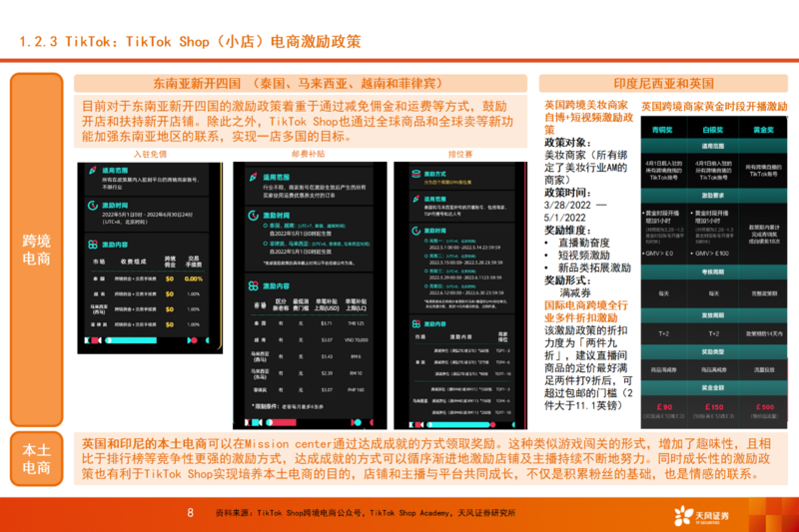Image resolution: width=799 pixels, height=532 pixels.
Task: Click the clock icon in the 入驻免佣 panel
Action: point(90,204)
